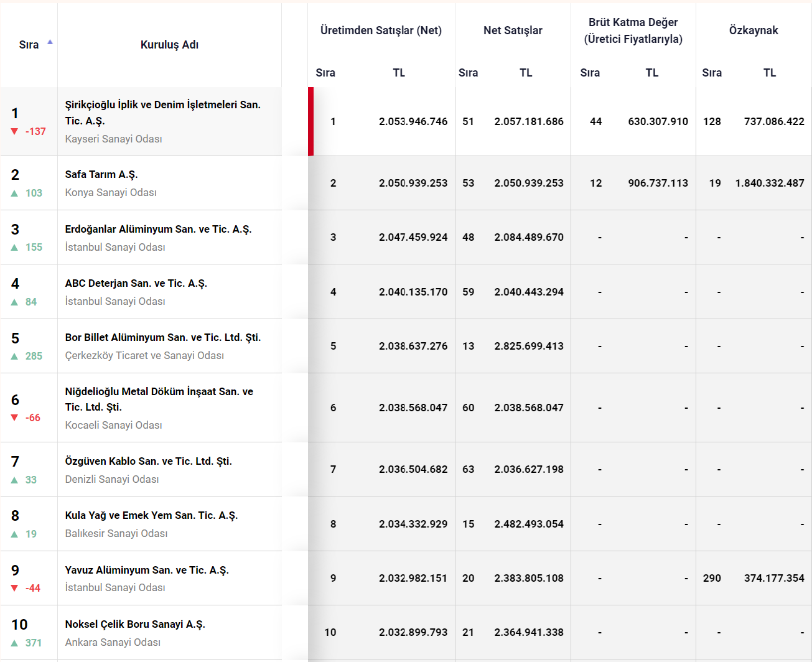This screenshot has height=662, width=812.
Task: Click equity rank 128 in first row
Action: point(712,121)
